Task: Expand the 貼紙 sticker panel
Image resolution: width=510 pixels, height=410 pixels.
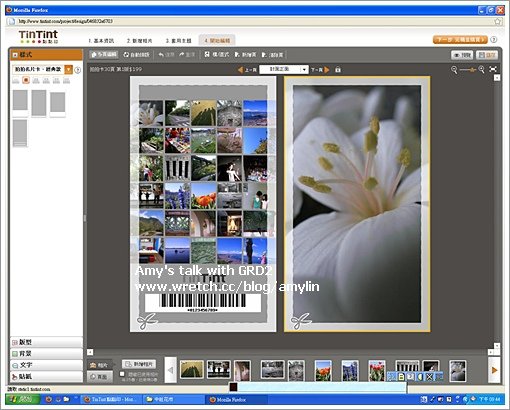Action: click(46, 377)
